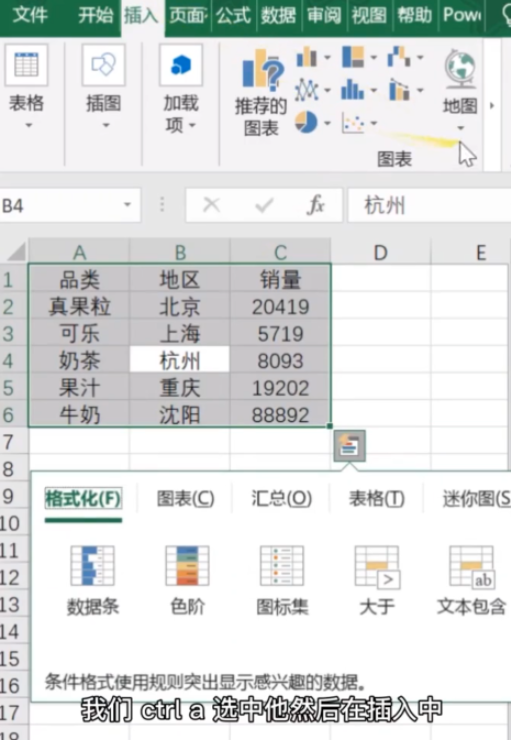Select the 格式化(F) quick analysis tab
This screenshot has width=511, height=740.
[x=84, y=498]
